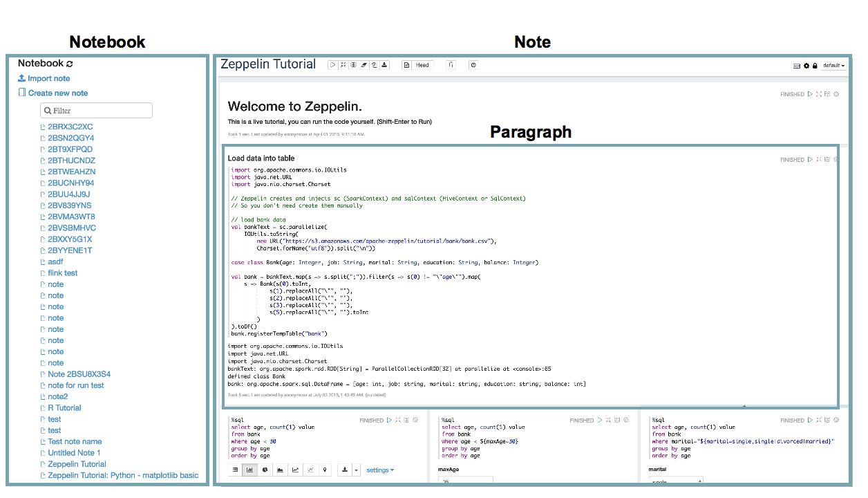Click the note permissions lock icon

(x=815, y=66)
